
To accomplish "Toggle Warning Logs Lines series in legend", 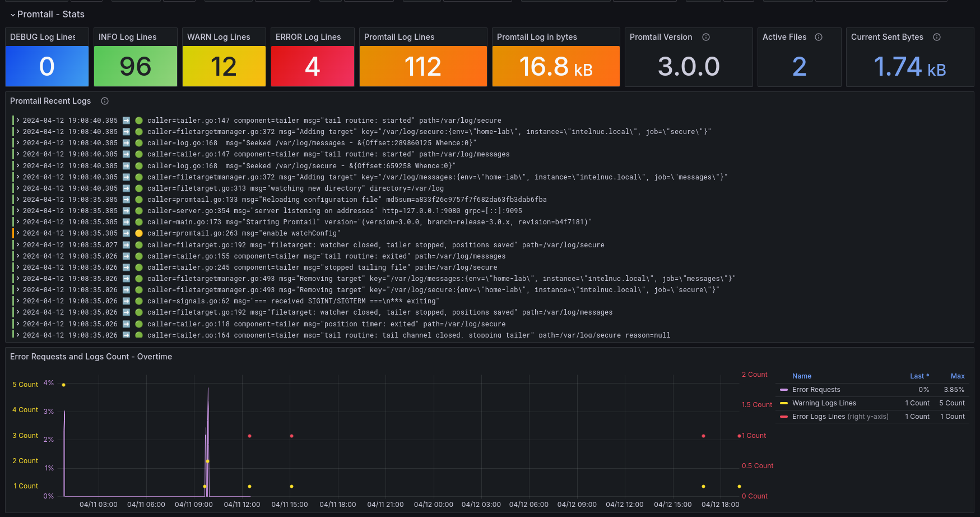I will [x=824, y=403].
